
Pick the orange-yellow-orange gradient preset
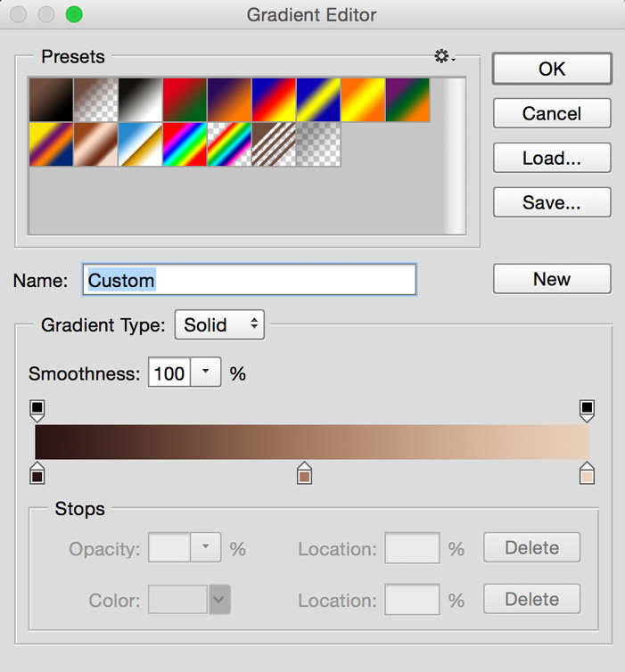363,100
